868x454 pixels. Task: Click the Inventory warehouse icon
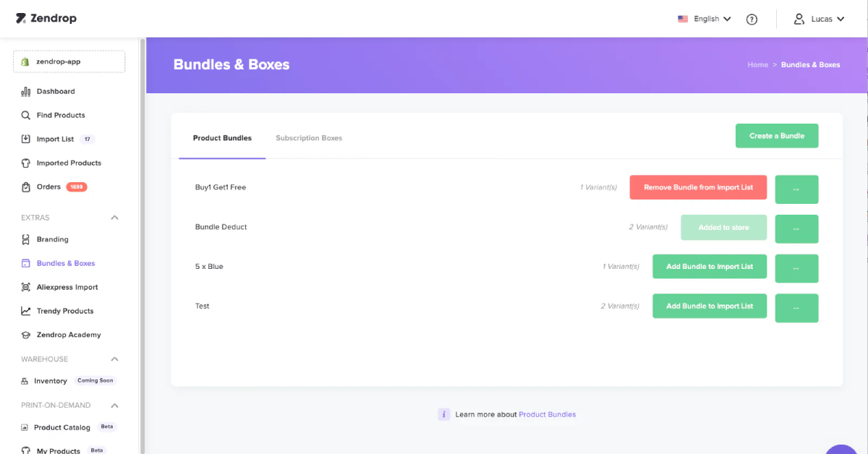click(25, 381)
